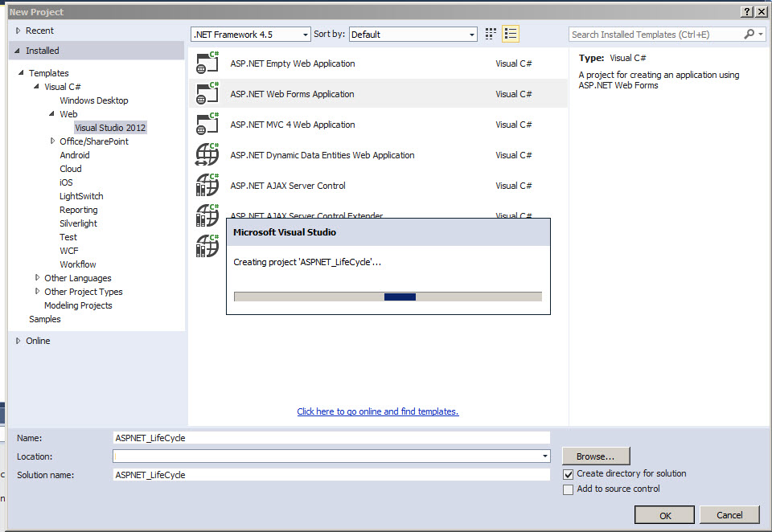
Task: Click ASP.NET Empty Web Application template icon
Action: click(207, 63)
